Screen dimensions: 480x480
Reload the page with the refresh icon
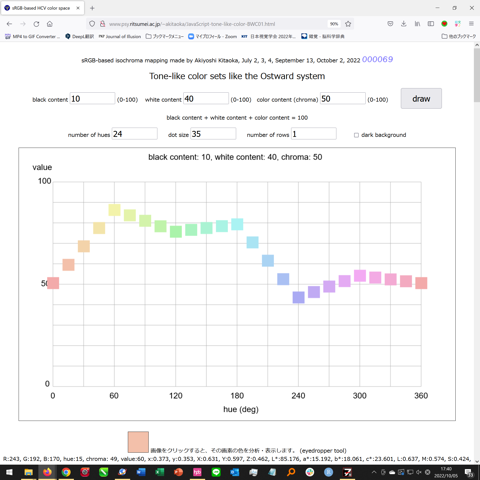(36, 24)
